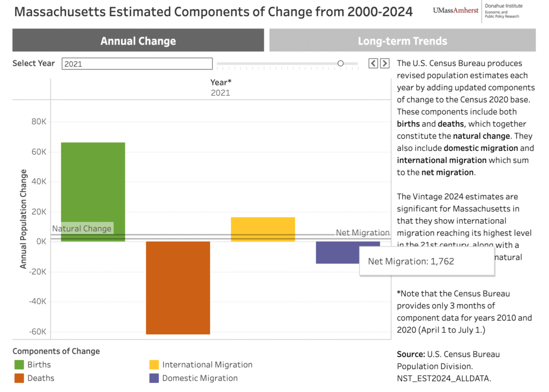Image resolution: width=549 pixels, height=392 pixels.
Task: Select the yellow International Migration legend swatch
Action: coord(154,364)
